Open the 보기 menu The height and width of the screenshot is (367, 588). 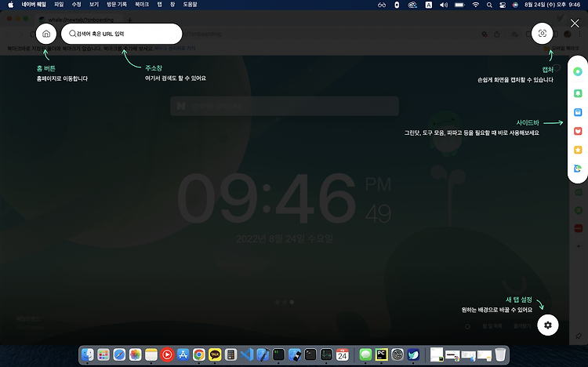[94, 5]
